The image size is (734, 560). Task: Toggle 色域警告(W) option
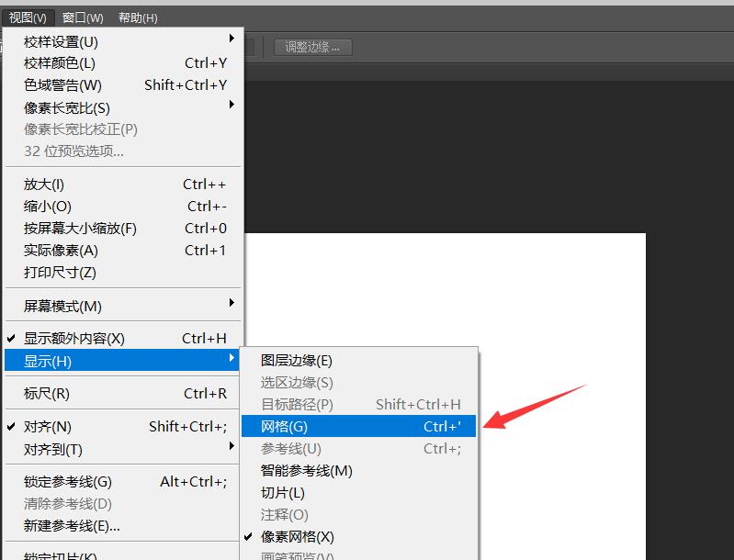click(123, 85)
